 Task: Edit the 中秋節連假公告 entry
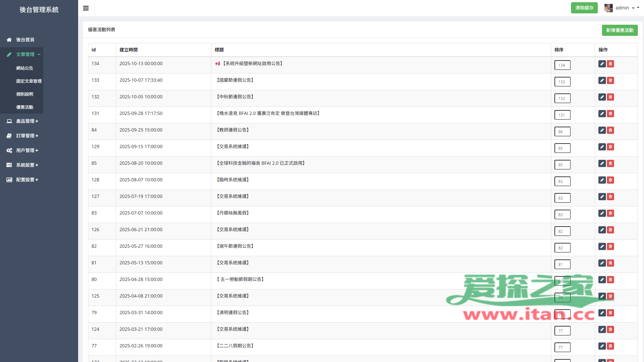pos(602,97)
